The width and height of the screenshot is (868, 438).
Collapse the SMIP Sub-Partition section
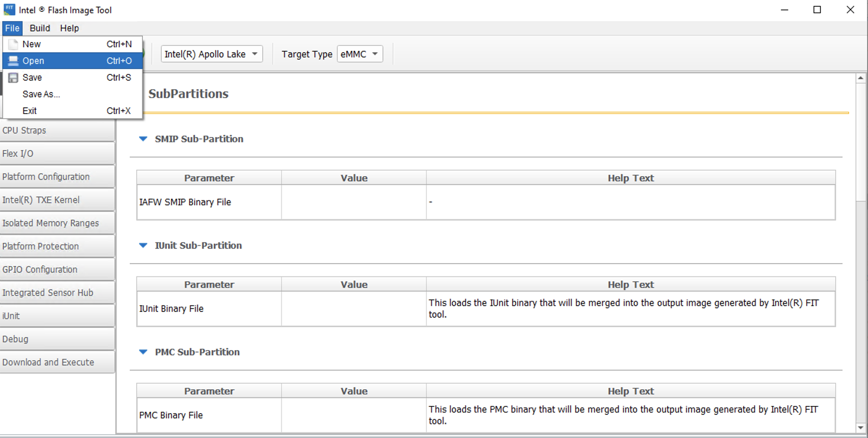[143, 139]
